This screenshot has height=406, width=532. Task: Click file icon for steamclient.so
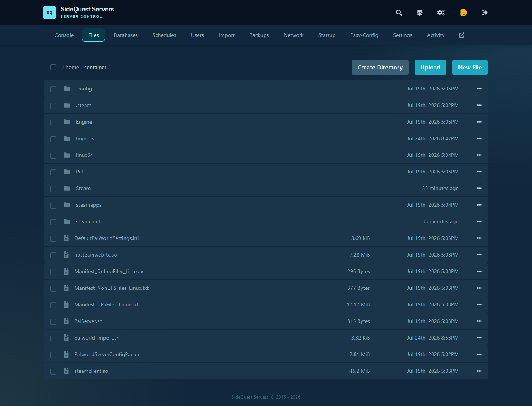pos(66,371)
